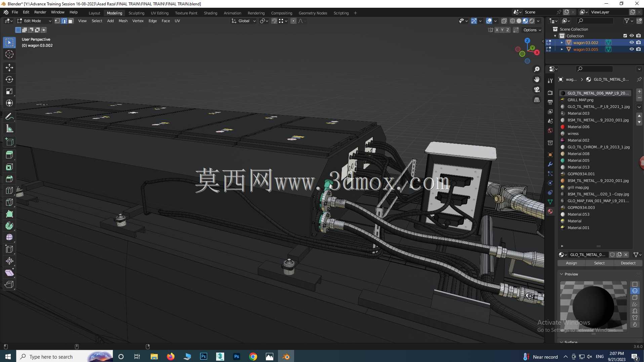The height and width of the screenshot is (362, 644).
Task: Switch to vertex select mode
Action: 57,21
